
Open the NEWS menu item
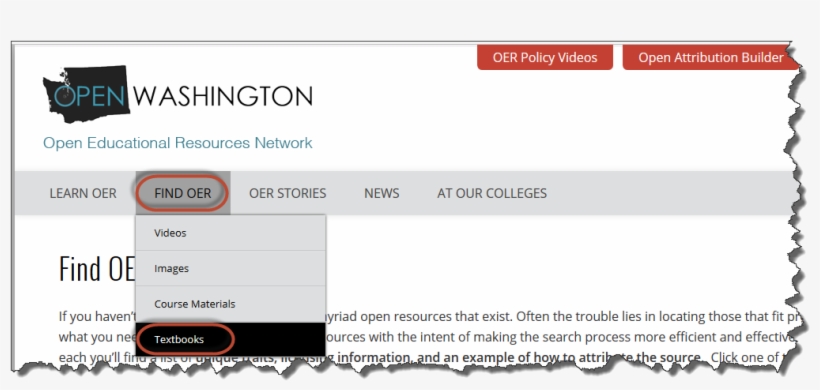382,193
